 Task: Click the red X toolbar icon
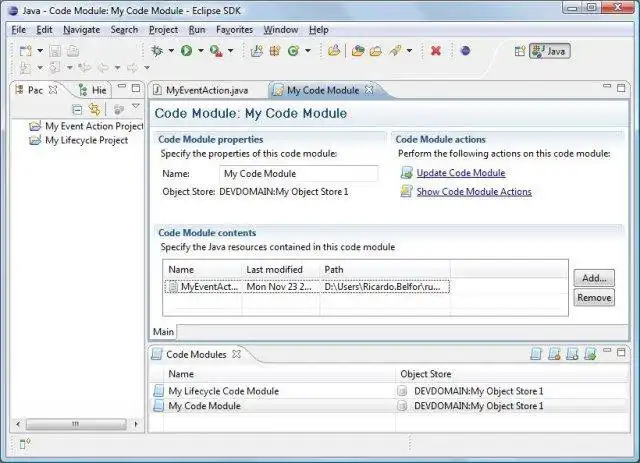click(436, 51)
